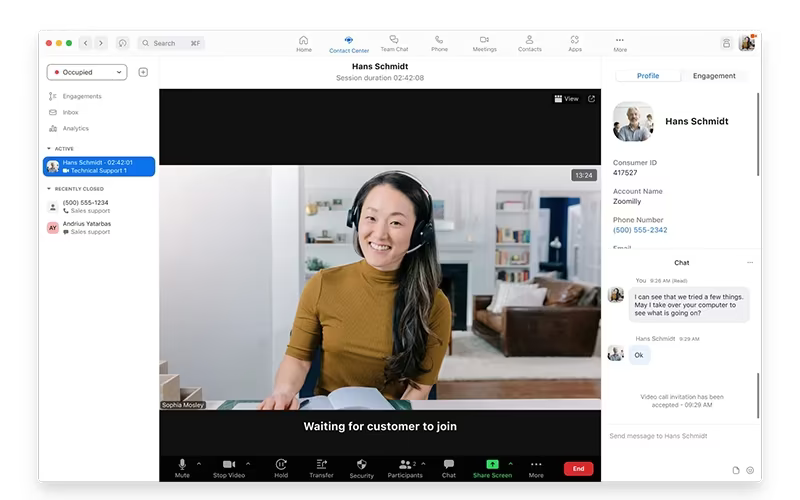This screenshot has width=800, height=500.
Task: Click the chat panel scrollbar
Action: (758, 395)
